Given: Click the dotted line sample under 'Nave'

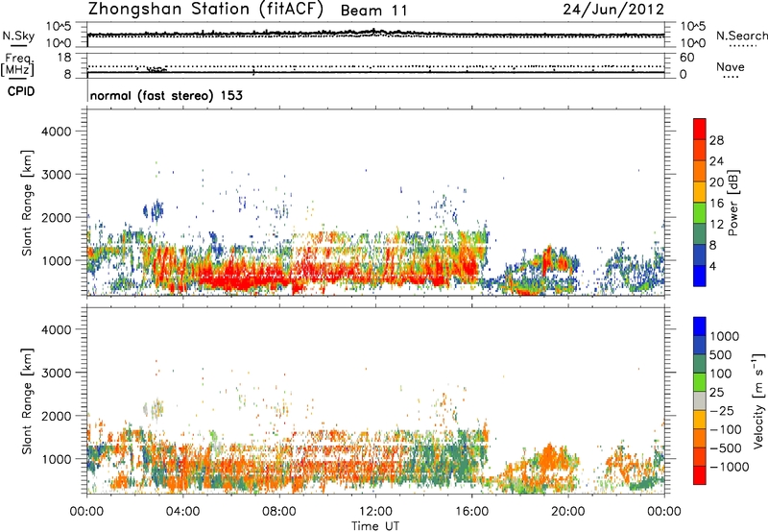Looking at the screenshot, I should pos(731,77).
